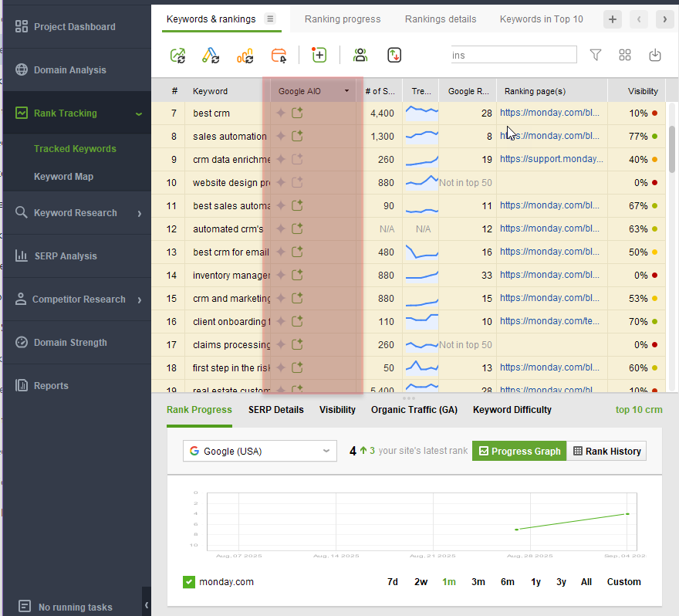Select the 3m time range
Screen dimensions: 679x616
478,582
